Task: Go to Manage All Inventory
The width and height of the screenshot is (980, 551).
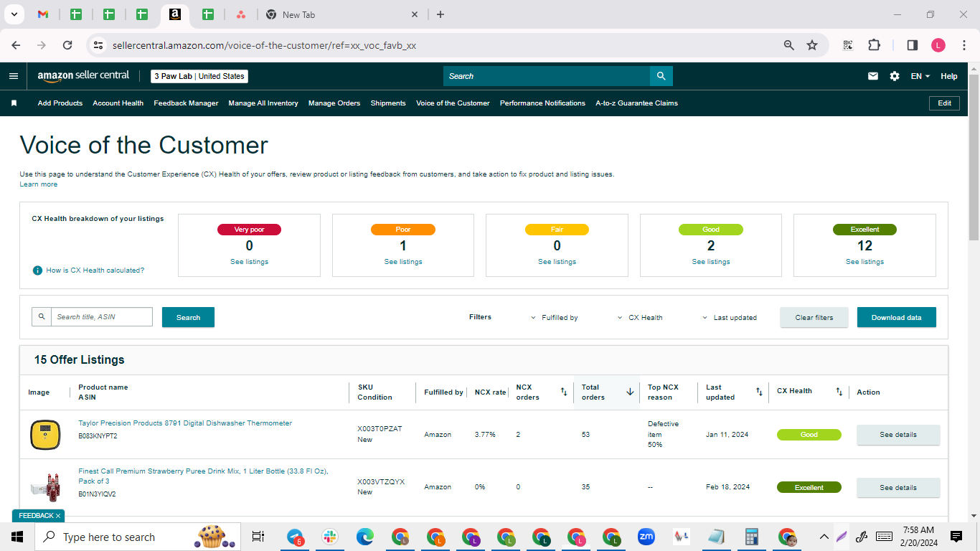Action: [263, 103]
